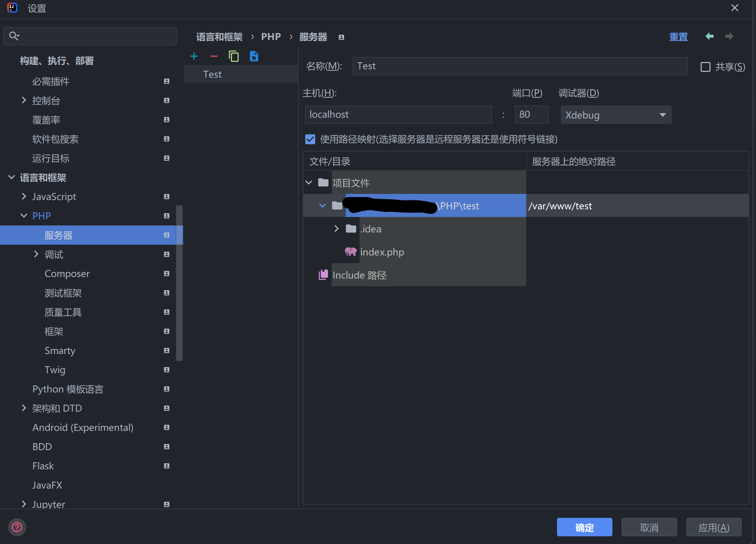Navigate back with the left arrow

tap(709, 36)
